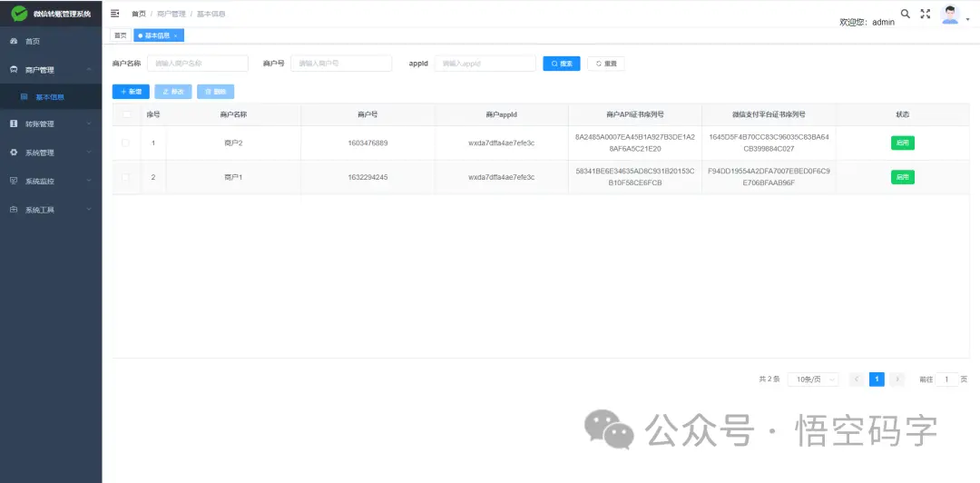
Task: Click the 商户appId column header
Action: [501, 114]
